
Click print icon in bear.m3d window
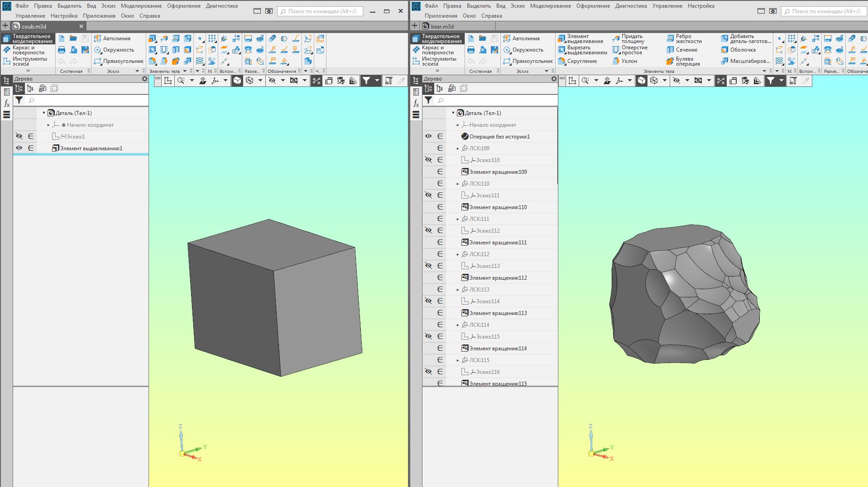(471, 50)
